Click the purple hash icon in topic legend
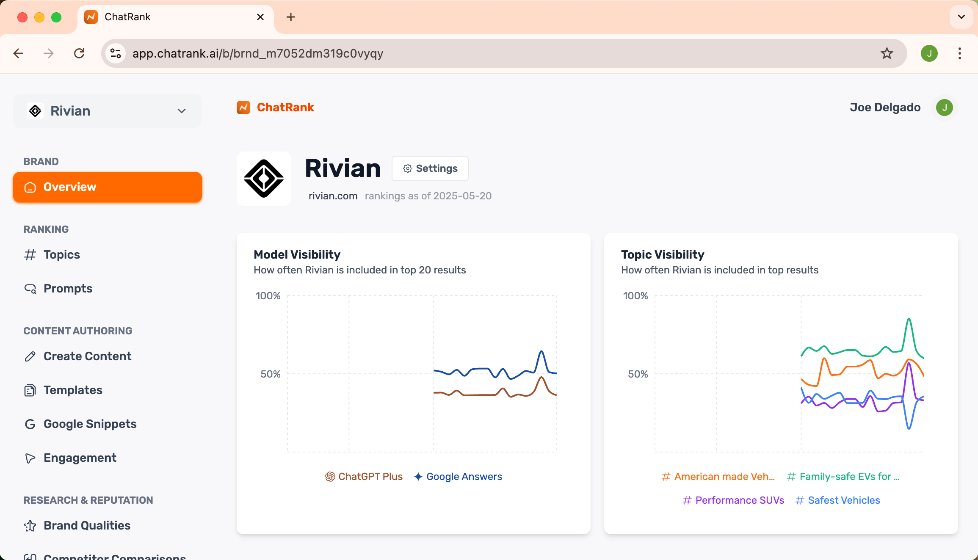The image size is (978, 560). coord(687,500)
